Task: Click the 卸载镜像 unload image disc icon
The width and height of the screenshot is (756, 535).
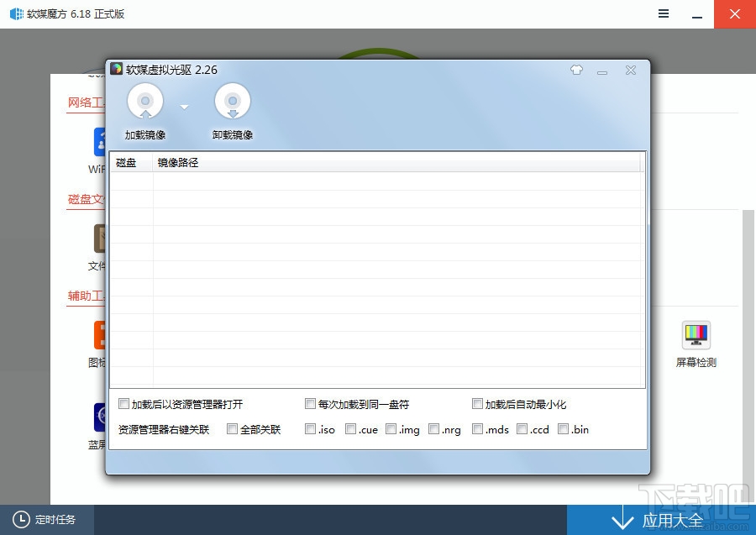Action: click(233, 102)
